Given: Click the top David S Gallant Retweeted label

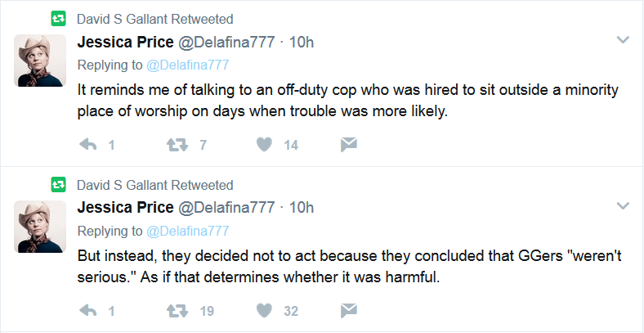Looking at the screenshot, I should (155, 19).
